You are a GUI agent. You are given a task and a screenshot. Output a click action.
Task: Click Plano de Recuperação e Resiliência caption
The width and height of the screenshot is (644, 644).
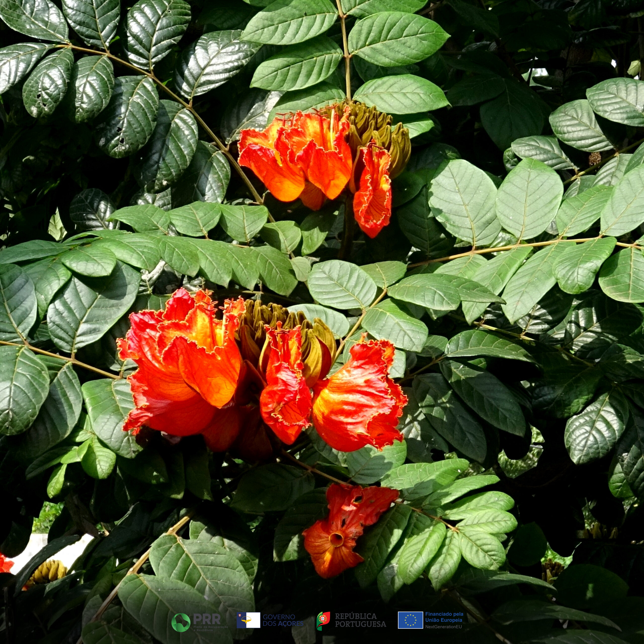coord(211,628)
